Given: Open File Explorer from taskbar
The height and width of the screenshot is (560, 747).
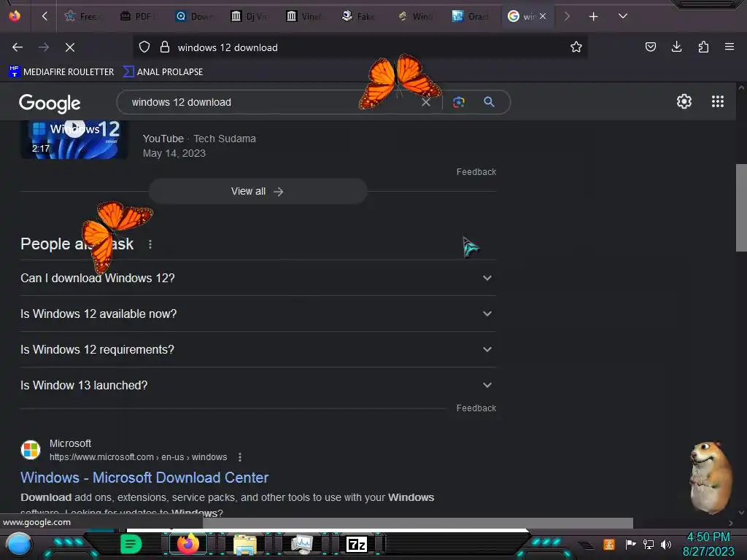Looking at the screenshot, I should (x=245, y=545).
